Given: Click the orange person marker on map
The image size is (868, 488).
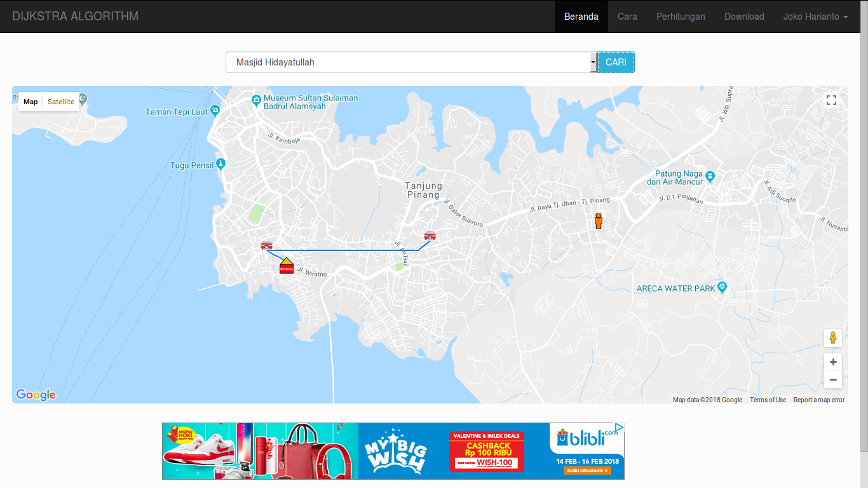Looking at the screenshot, I should pyautogui.click(x=598, y=220).
